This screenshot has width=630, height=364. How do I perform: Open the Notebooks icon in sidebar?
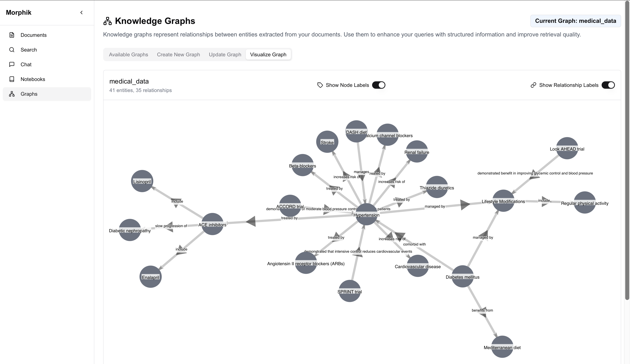tap(12, 79)
